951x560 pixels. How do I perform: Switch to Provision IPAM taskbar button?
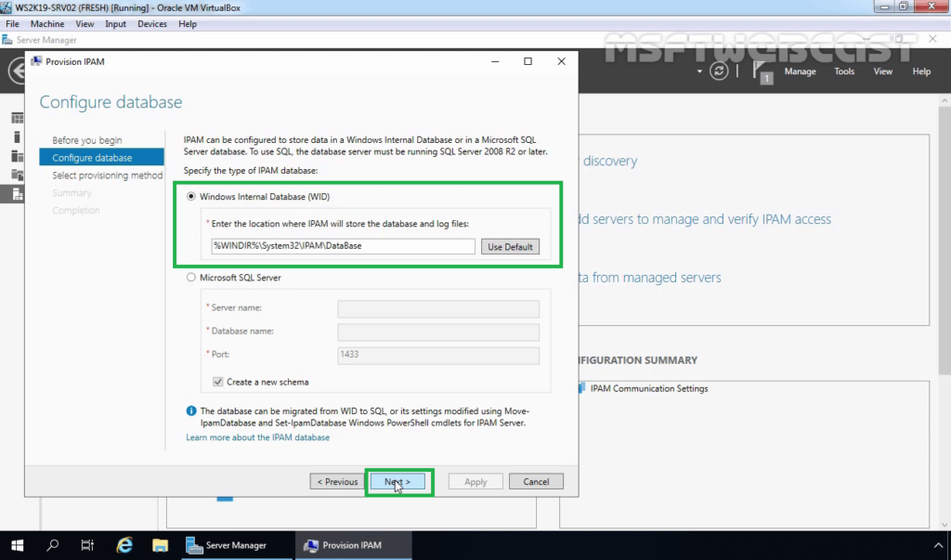[354, 545]
